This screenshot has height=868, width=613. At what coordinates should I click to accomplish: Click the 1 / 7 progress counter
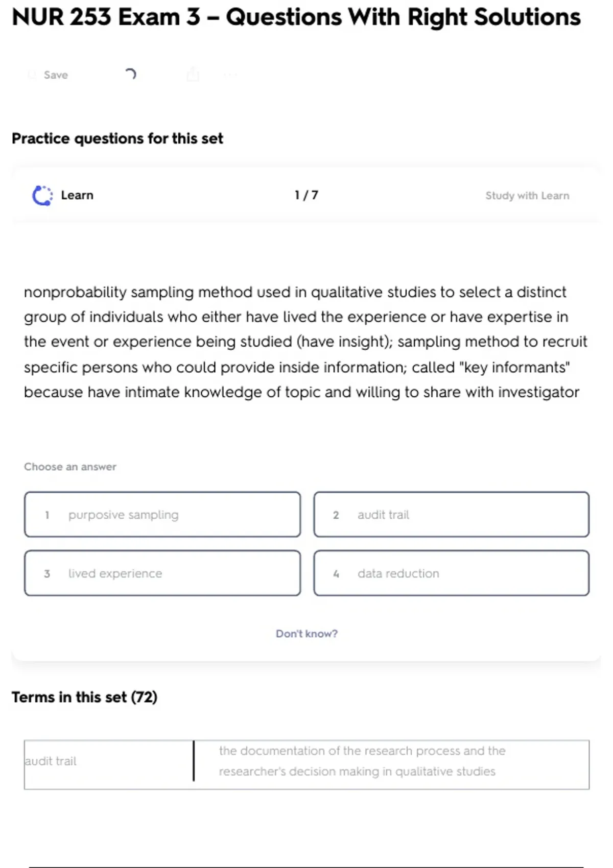(306, 195)
